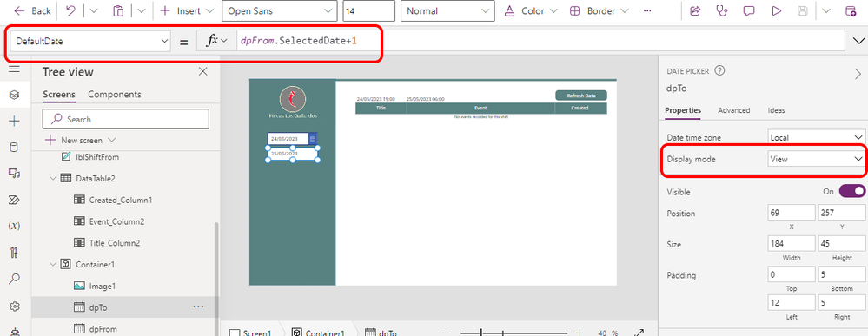Open the App checker stethoscope icon
This screenshot has height=336, width=868.
722,10
